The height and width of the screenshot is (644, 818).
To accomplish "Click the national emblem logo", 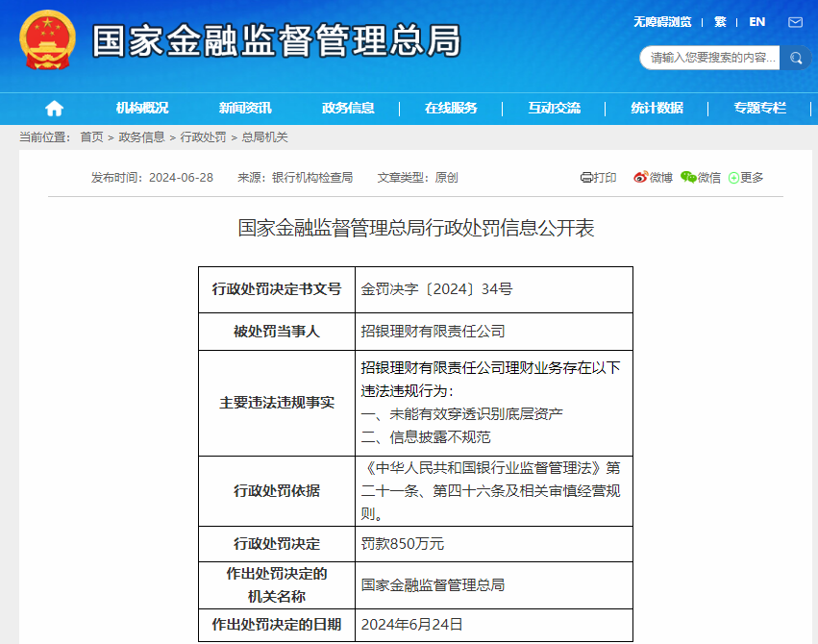I will click(x=47, y=40).
